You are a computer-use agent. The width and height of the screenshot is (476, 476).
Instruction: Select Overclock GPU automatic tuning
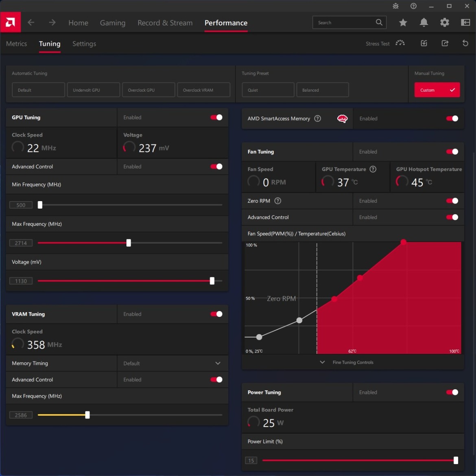pos(148,90)
